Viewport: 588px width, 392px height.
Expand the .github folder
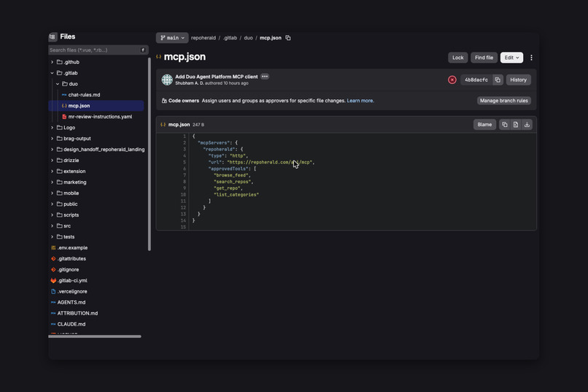point(52,62)
